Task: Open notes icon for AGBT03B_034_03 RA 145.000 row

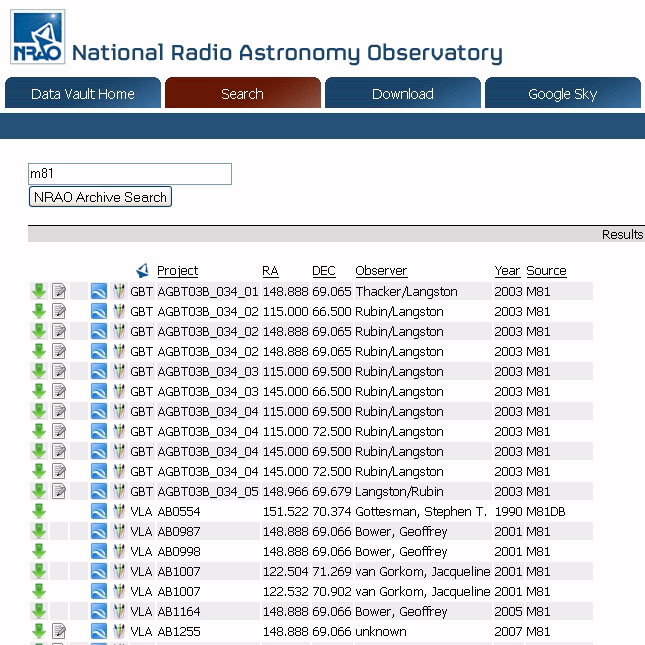Action: pyautogui.click(x=59, y=391)
